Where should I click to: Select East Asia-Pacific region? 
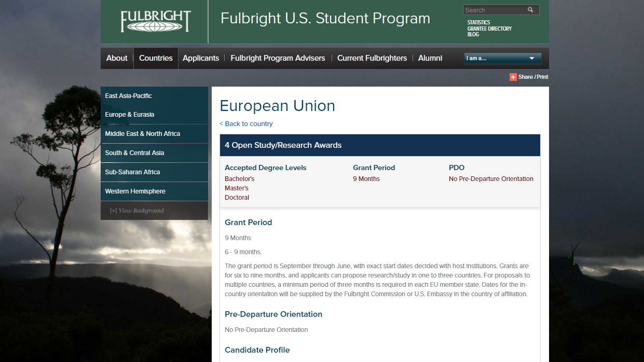pyautogui.click(x=128, y=95)
